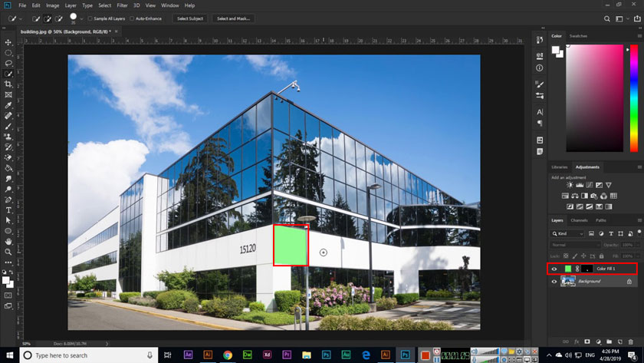Select the Healing Brush tool

(x=8, y=116)
